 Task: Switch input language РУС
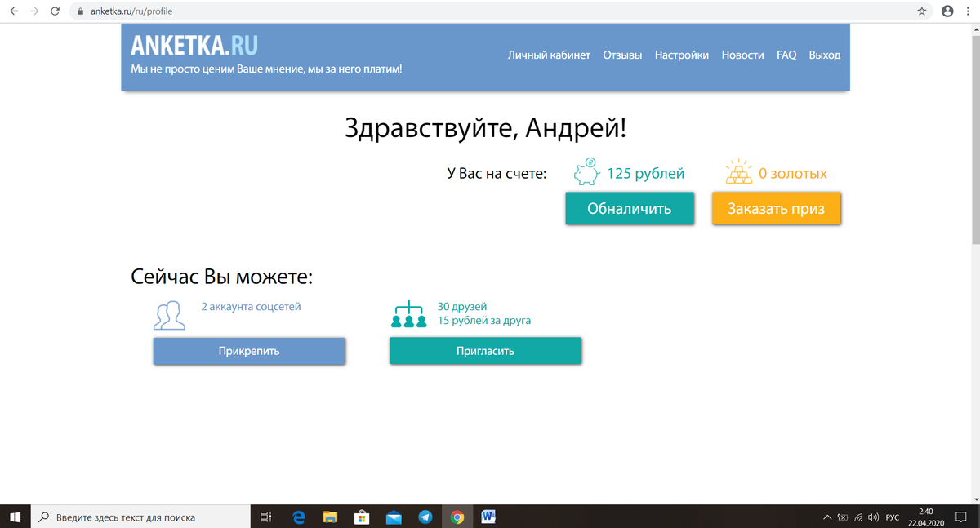tap(892, 517)
